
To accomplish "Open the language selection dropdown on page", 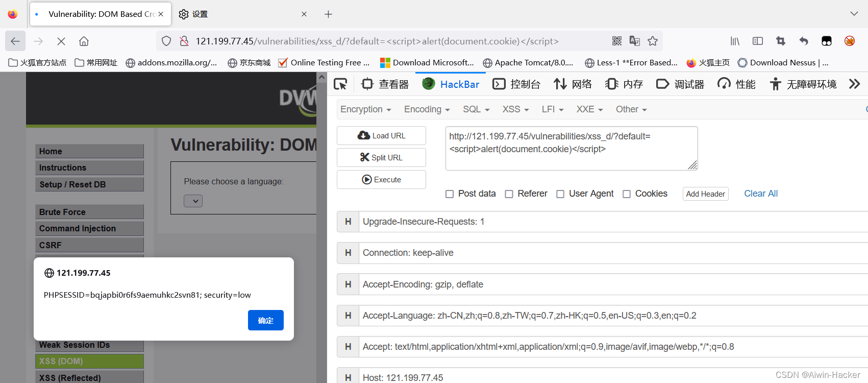I will (193, 201).
